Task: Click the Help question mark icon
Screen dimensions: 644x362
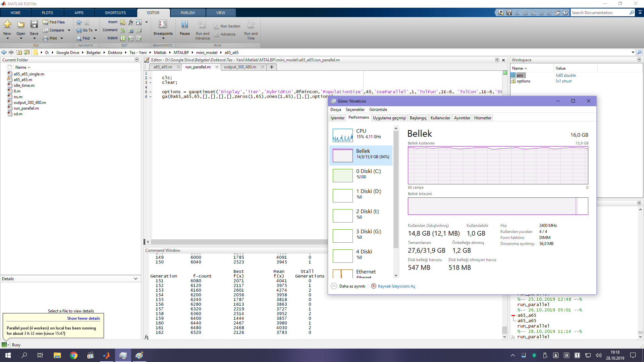Action: click(566, 13)
